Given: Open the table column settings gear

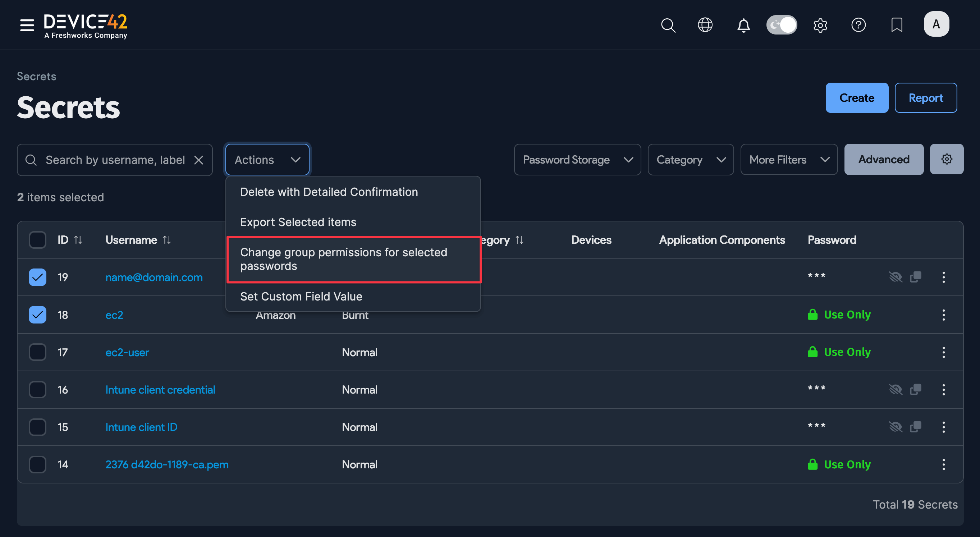Looking at the screenshot, I should pos(947,159).
